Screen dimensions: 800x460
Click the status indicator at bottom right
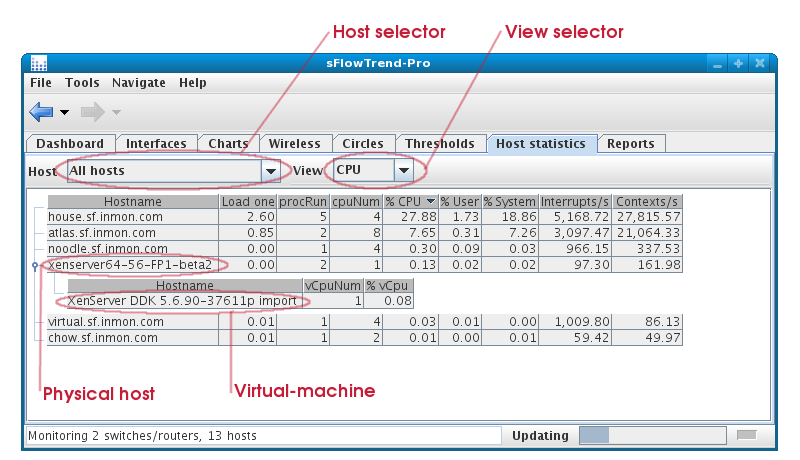(x=746, y=435)
